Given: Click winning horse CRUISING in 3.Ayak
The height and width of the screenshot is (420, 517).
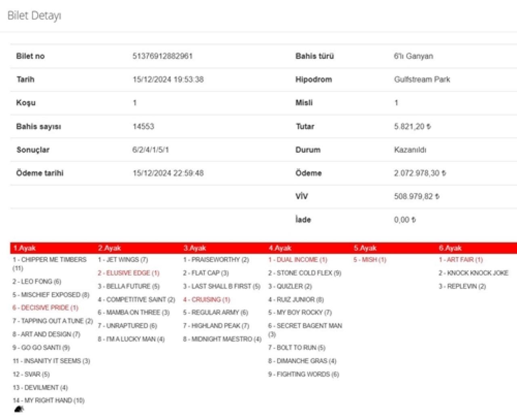Looking at the screenshot, I should point(206,300).
